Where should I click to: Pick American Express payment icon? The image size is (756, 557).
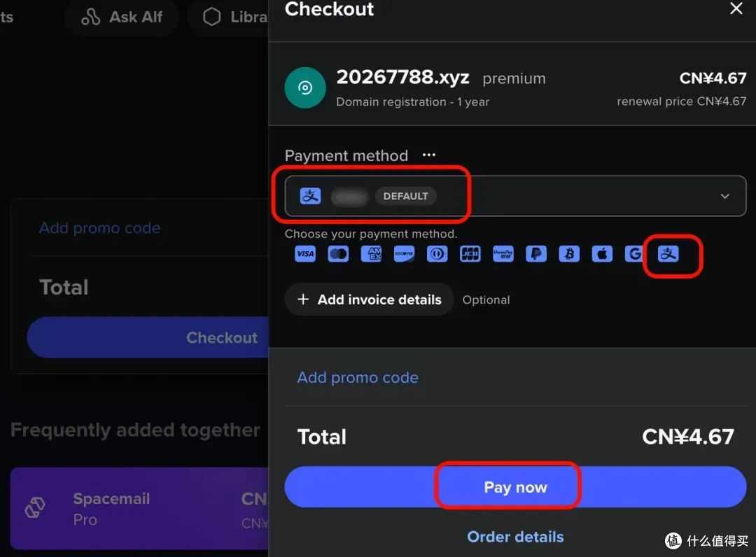371,254
